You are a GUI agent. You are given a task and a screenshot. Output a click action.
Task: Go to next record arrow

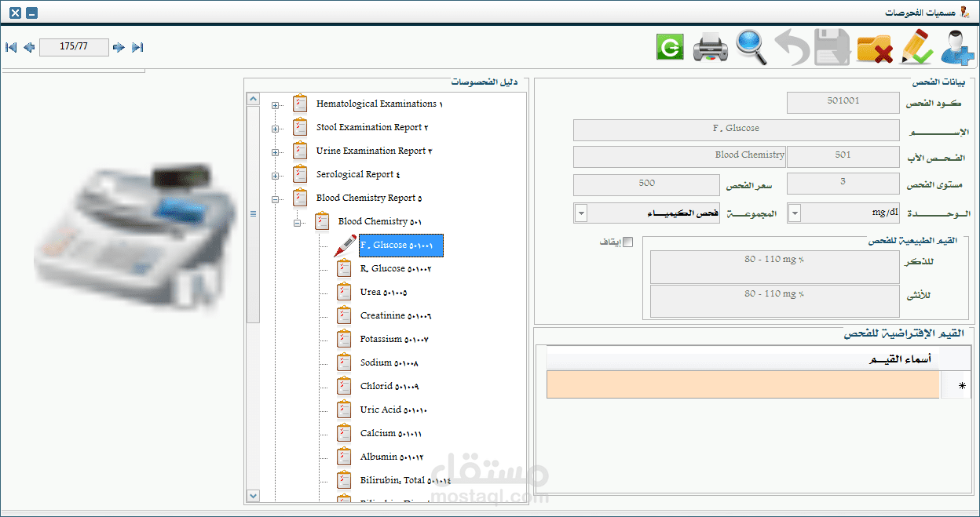coord(119,47)
